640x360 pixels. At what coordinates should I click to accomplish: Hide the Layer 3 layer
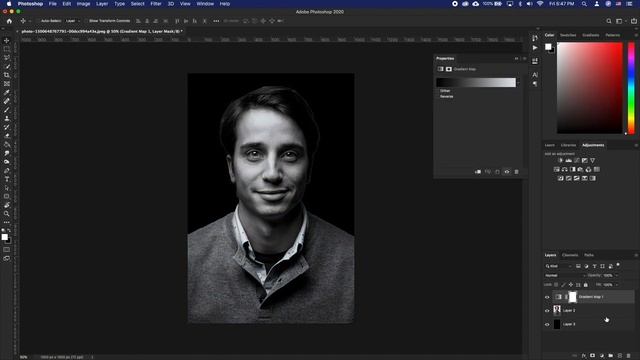pos(547,324)
